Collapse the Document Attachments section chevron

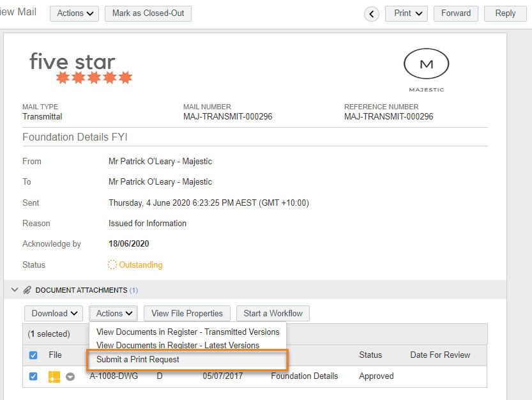tap(15, 289)
